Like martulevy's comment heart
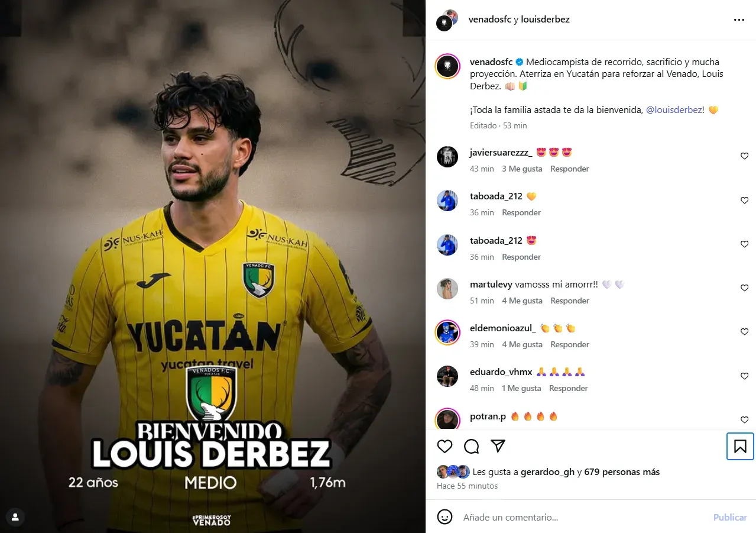The image size is (756, 533). click(744, 288)
